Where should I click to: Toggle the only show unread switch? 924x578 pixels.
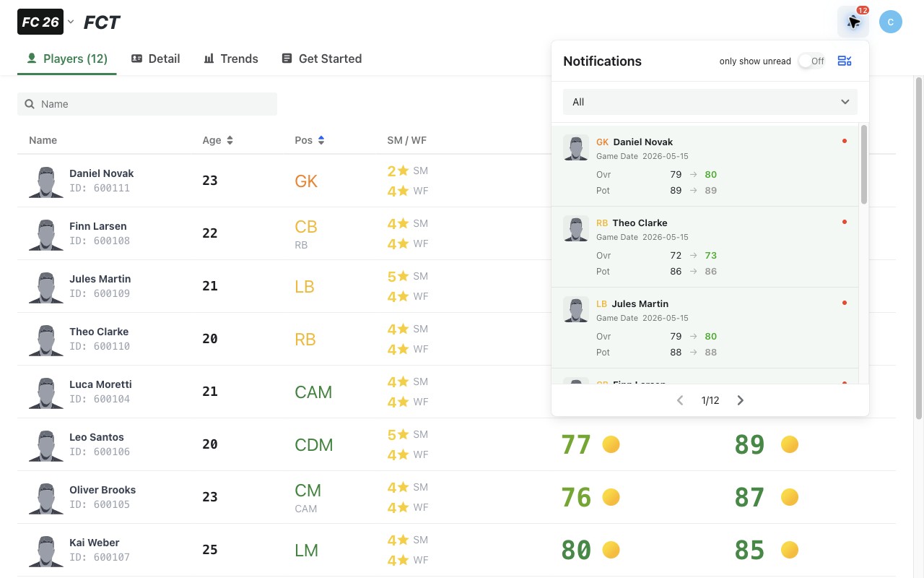click(x=811, y=61)
